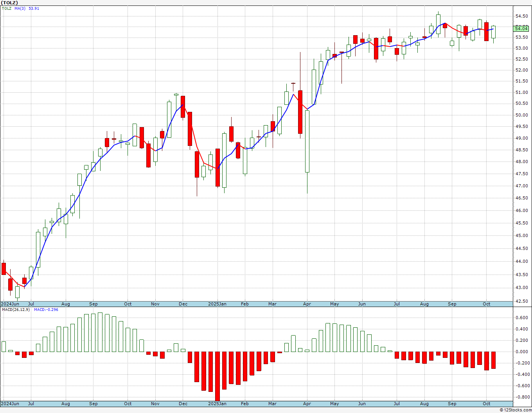Click the 43.00 price axis label
Image resolution: width=532 pixels, height=413 pixels.
pyautogui.click(x=522, y=287)
